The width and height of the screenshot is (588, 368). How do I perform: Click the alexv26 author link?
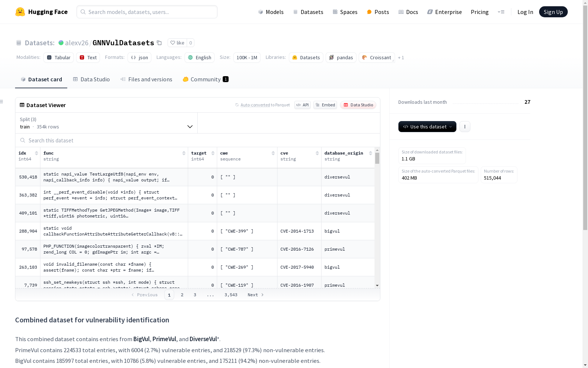click(x=77, y=43)
